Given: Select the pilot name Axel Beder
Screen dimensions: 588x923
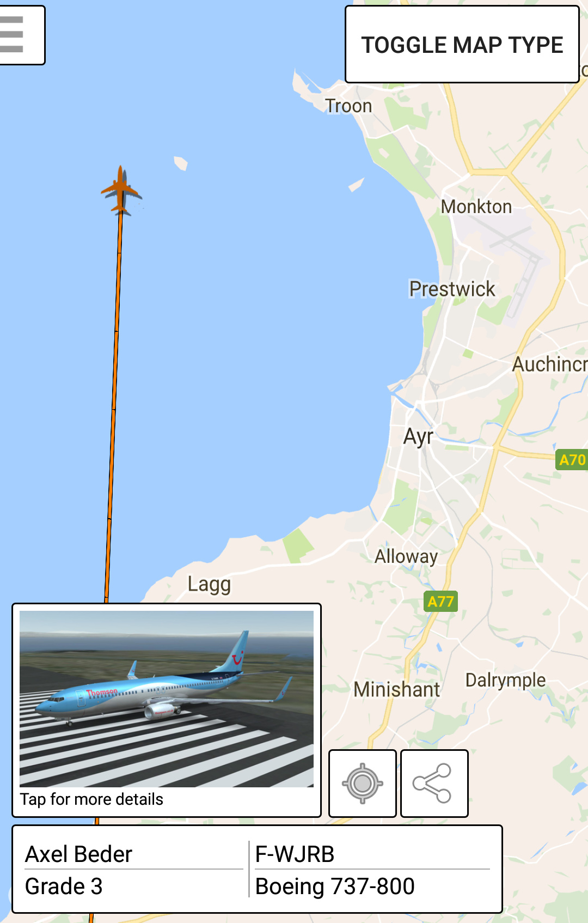Looking at the screenshot, I should pos(79,854).
